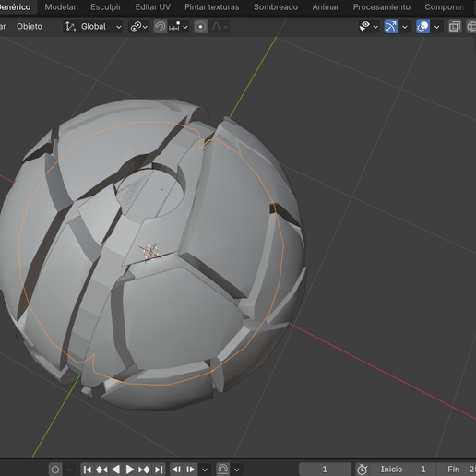Viewport: 476px width, 476px height.
Task: Switch to the Sombreado workspace tab
Action: (x=276, y=7)
